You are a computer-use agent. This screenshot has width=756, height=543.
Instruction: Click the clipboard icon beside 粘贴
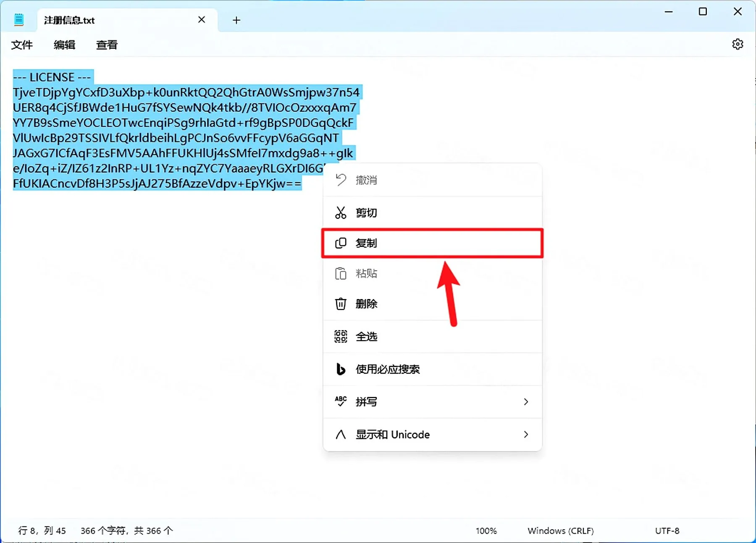pos(341,273)
